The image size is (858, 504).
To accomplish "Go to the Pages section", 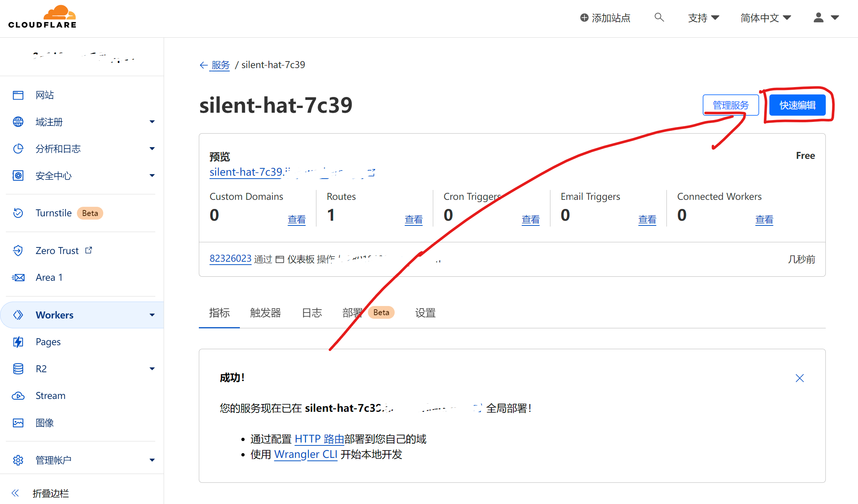I will (x=48, y=341).
